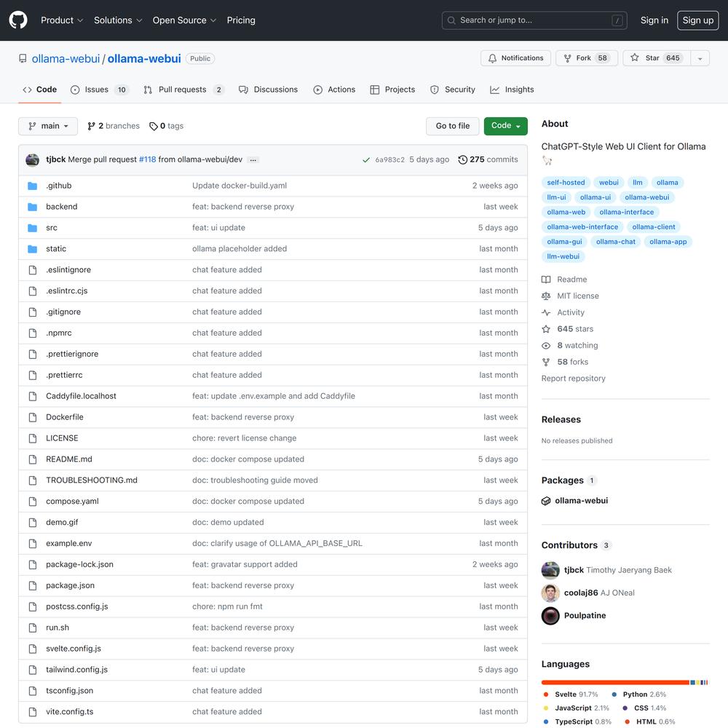Click the file icon beside vite.config.ts
728x728 pixels.
[33, 712]
